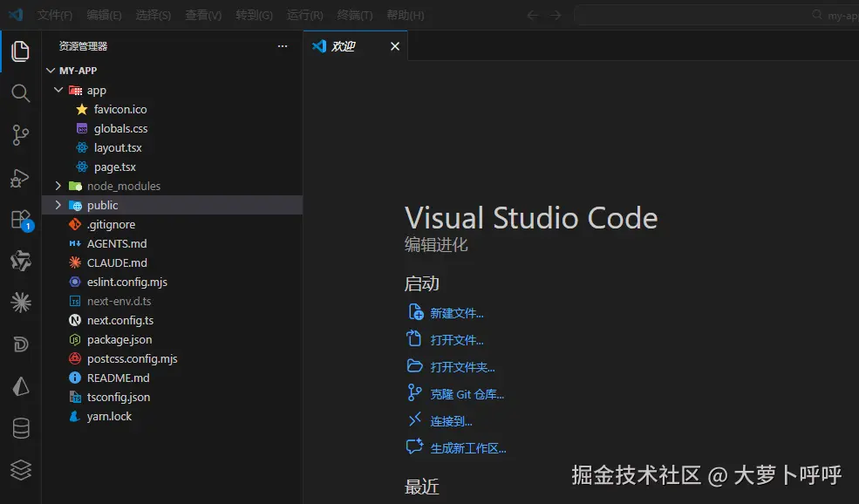The width and height of the screenshot is (859, 504).
Task: Click the 打开文件... link
Action: pyautogui.click(x=457, y=340)
